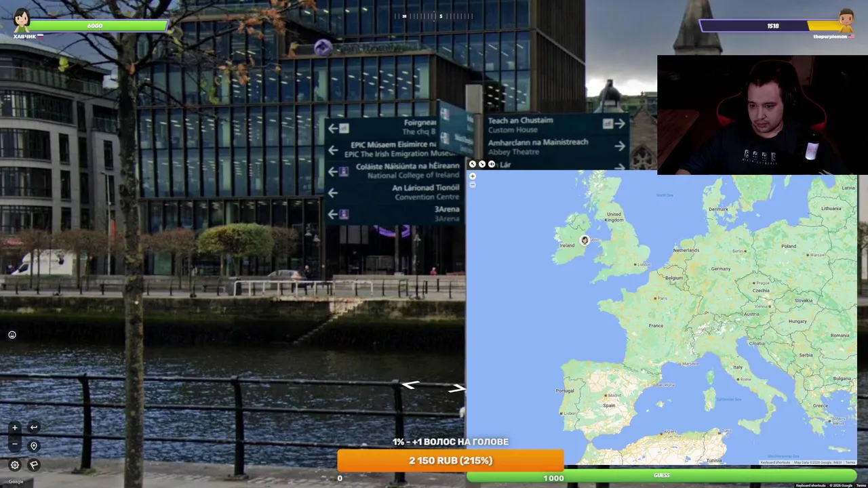Click thepurpleman opponent avatar

(x=846, y=20)
